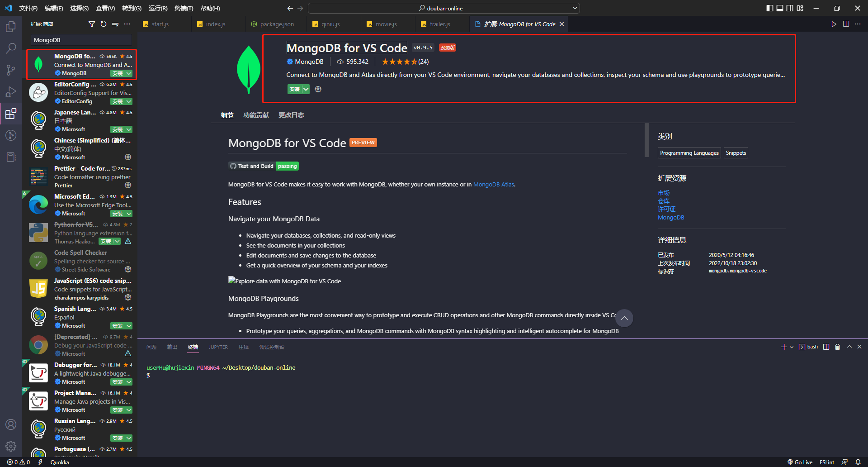
Task: Filter extensions with the funnel icon
Action: pos(92,24)
